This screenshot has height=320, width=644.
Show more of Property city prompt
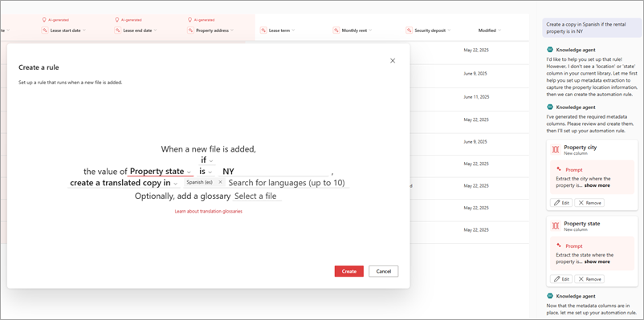click(597, 185)
